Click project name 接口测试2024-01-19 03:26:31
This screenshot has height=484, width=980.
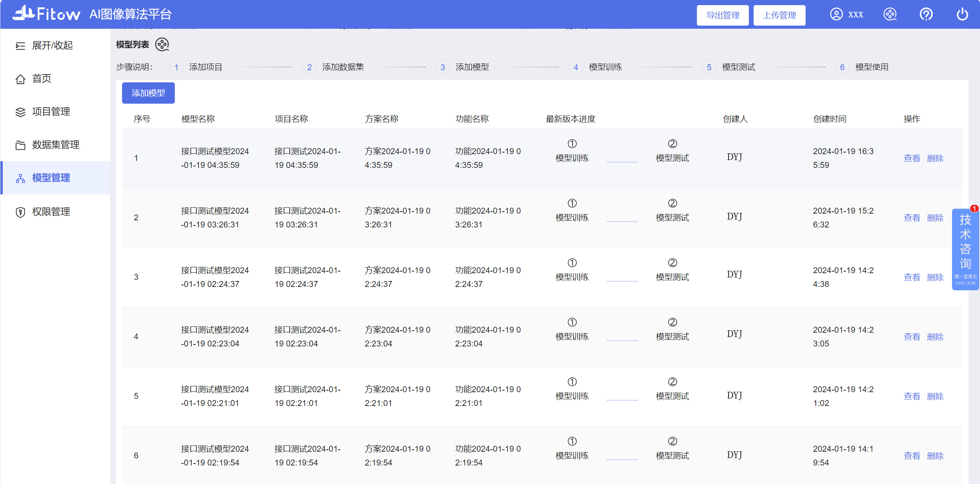click(308, 218)
